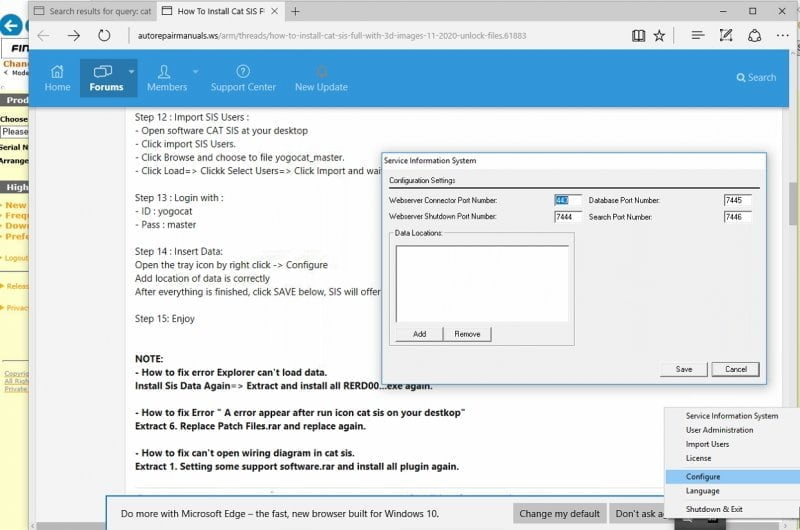Screen dimensions: 800x530
Task: Click Change my default button
Action: 559,514
